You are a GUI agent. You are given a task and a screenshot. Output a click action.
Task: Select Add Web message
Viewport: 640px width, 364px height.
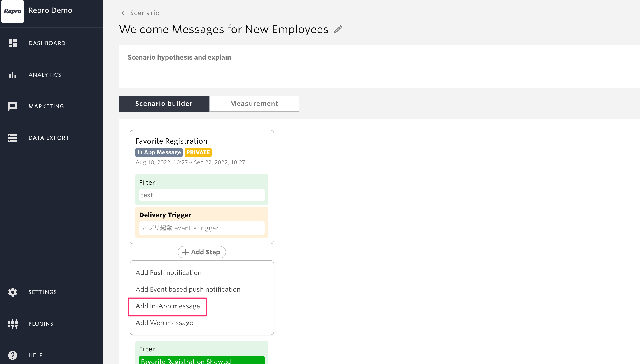coord(164,323)
